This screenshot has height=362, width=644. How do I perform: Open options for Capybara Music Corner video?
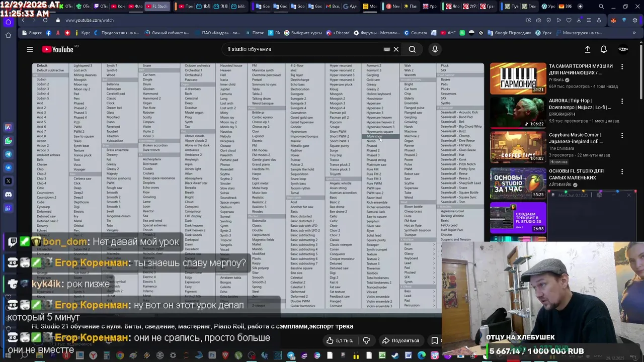click(x=622, y=136)
